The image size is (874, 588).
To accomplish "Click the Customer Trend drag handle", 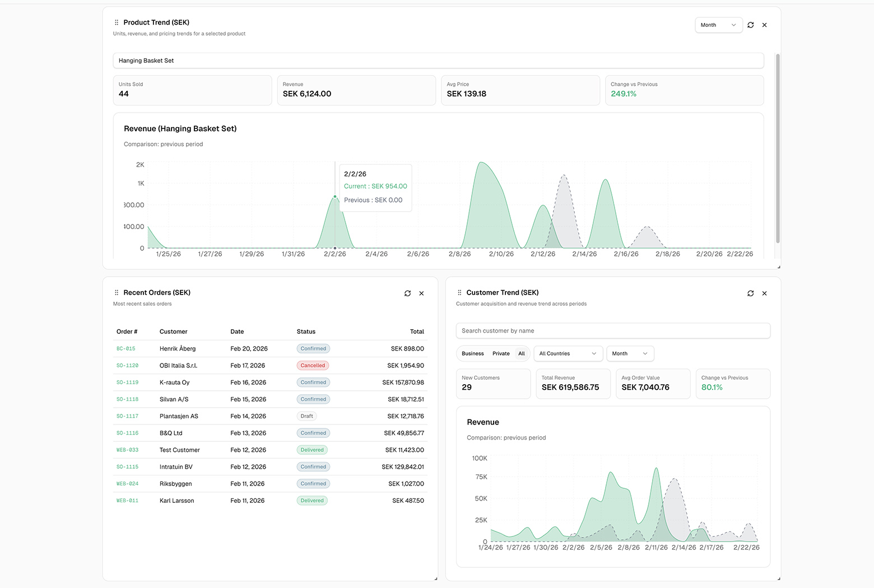I will [x=459, y=292].
